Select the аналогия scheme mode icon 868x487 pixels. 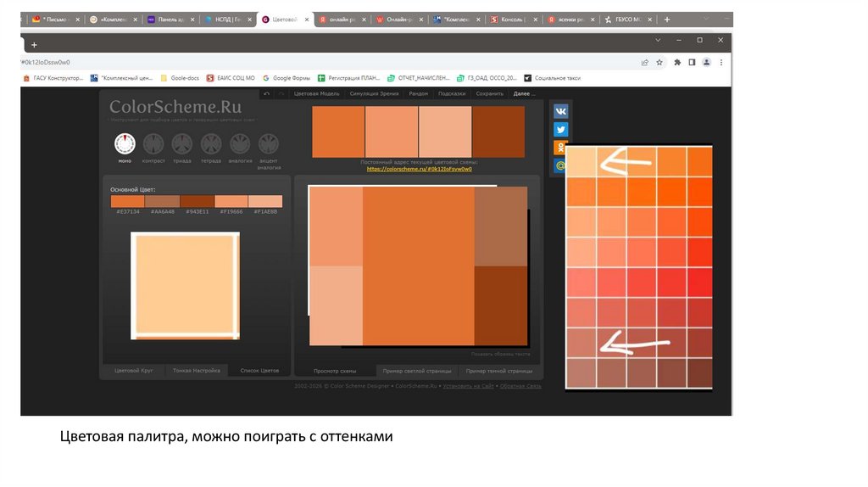tap(240, 144)
